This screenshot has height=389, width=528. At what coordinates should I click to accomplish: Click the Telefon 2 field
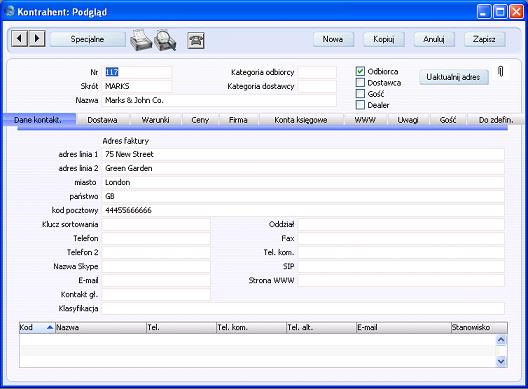(156, 252)
